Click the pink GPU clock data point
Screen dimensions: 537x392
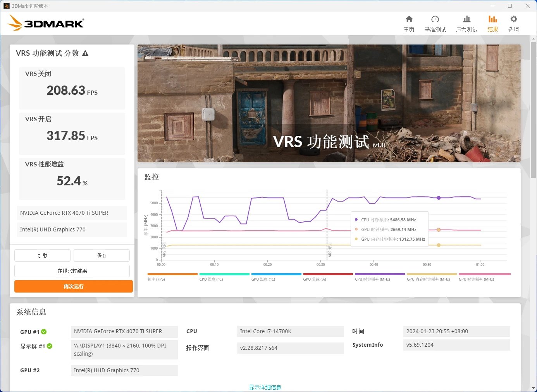click(x=439, y=230)
